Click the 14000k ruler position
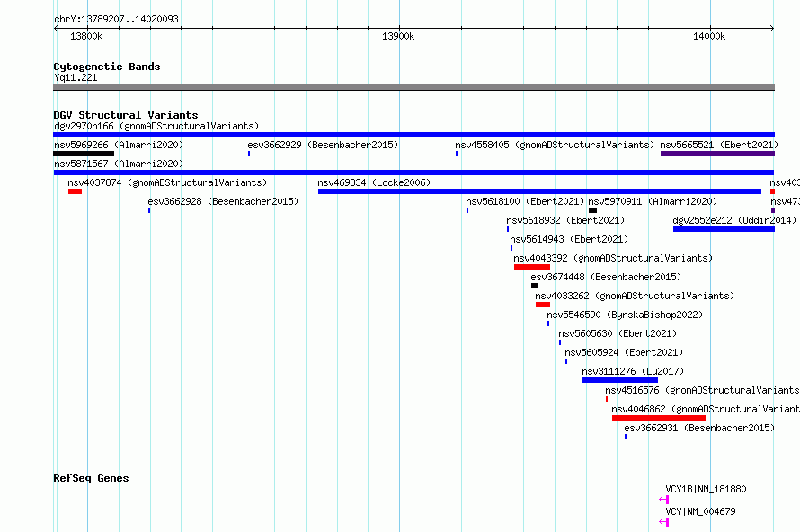Image resolution: width=800 pixels, height=532 pixels. 709,36
